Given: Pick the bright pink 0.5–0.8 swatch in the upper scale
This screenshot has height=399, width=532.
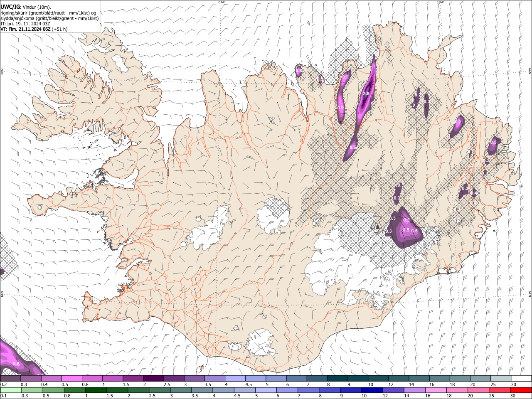Looking at the screenshot, I should point(71,378).
